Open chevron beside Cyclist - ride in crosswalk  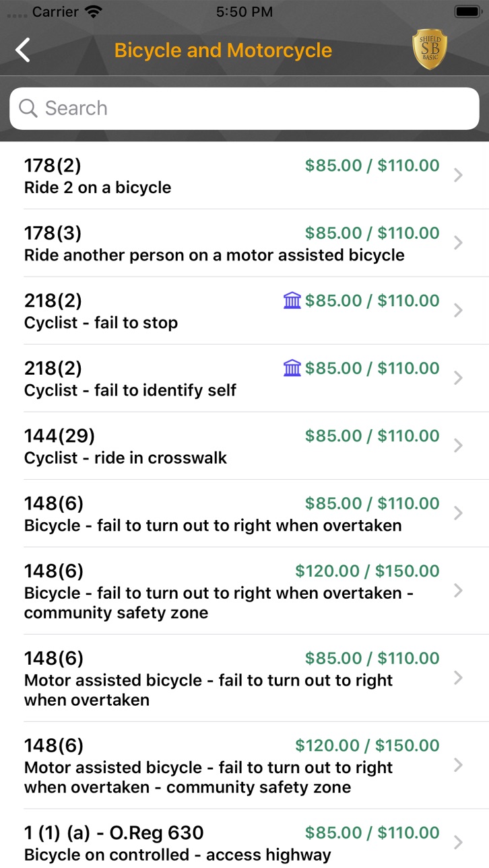click(x=458, y=445)
